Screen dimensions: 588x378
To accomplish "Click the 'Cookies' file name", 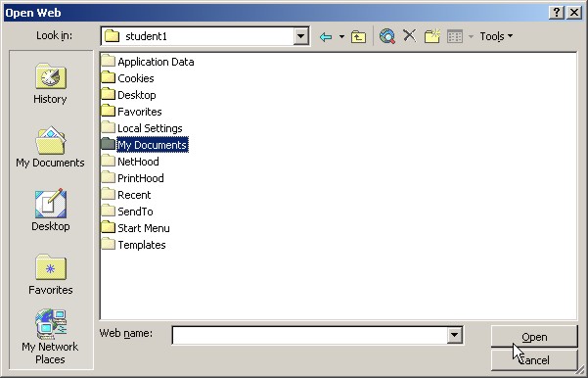I will tap(136, 78).
